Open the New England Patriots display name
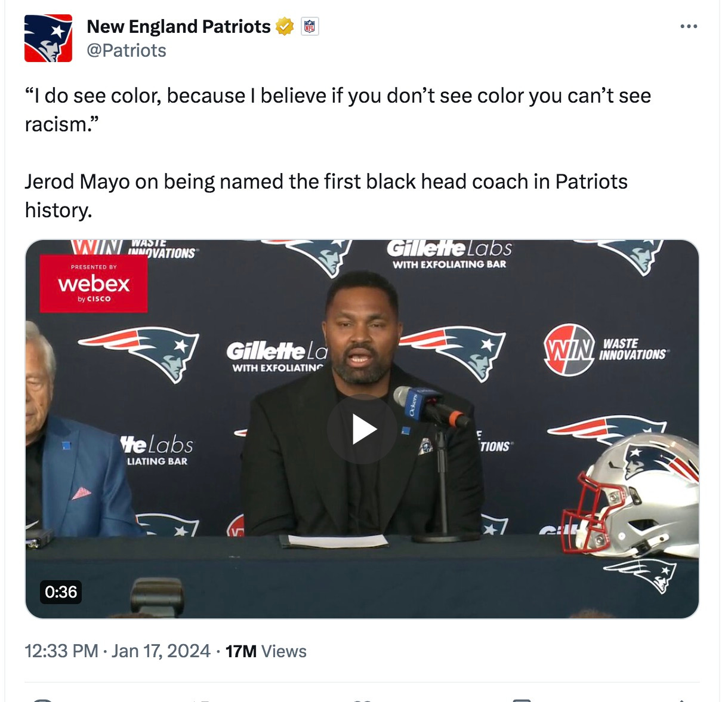This screenshot has width=728, height=702. (x=178, y=26)
